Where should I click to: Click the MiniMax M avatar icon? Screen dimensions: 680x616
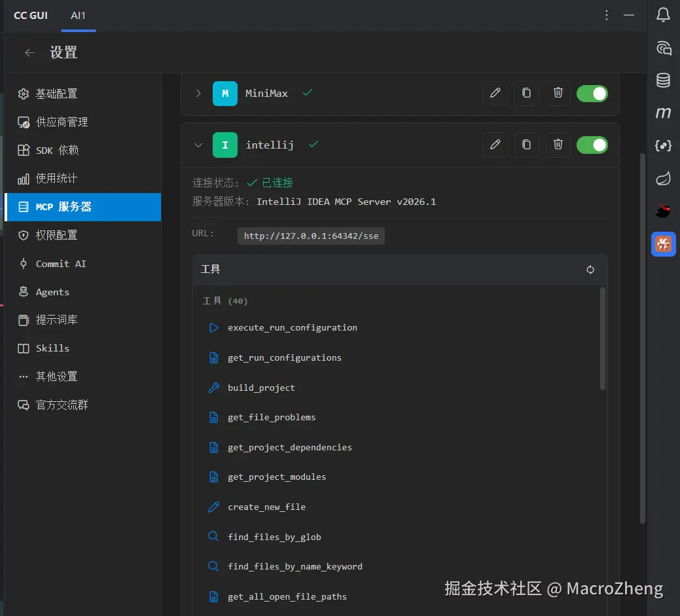coord(225,93)
